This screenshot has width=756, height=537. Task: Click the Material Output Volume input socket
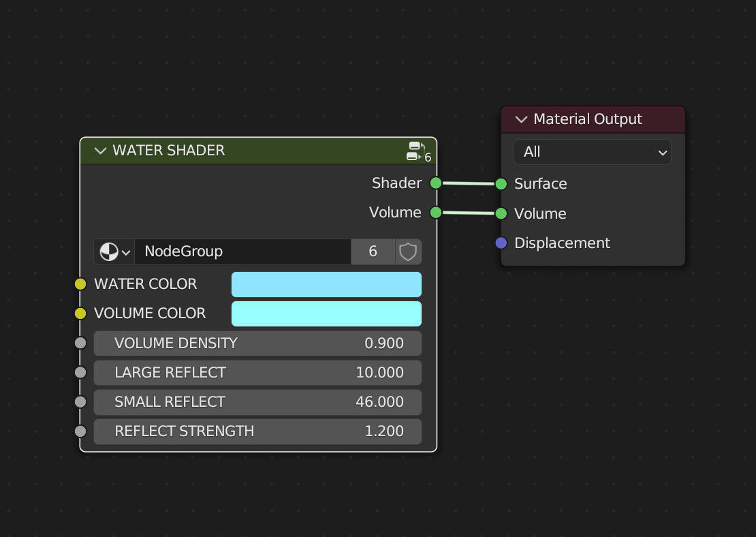501,213
